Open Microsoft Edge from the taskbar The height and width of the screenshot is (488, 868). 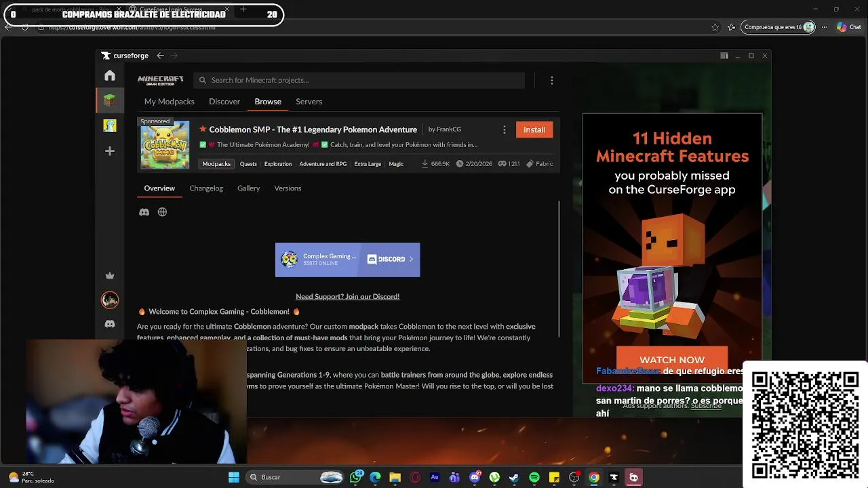pyautogui.click(x=376, y=477)
